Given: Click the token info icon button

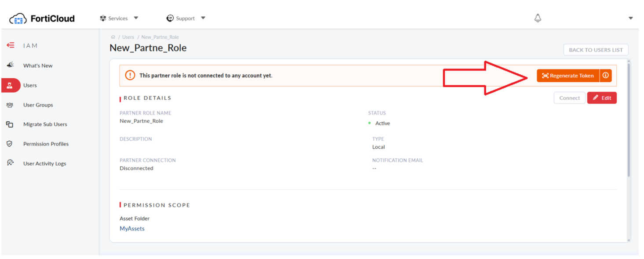Looking at the screenshot, I should 606,76.
